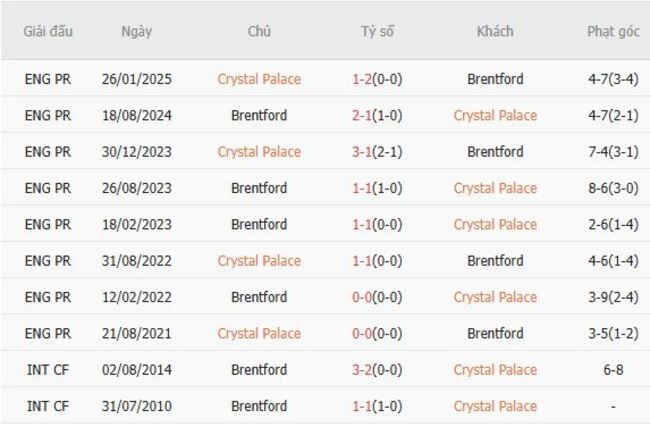Click the "Tỷ số" score column header
Image resolution: width=650 pixels, height=427 pixels.
pos(377,31)
